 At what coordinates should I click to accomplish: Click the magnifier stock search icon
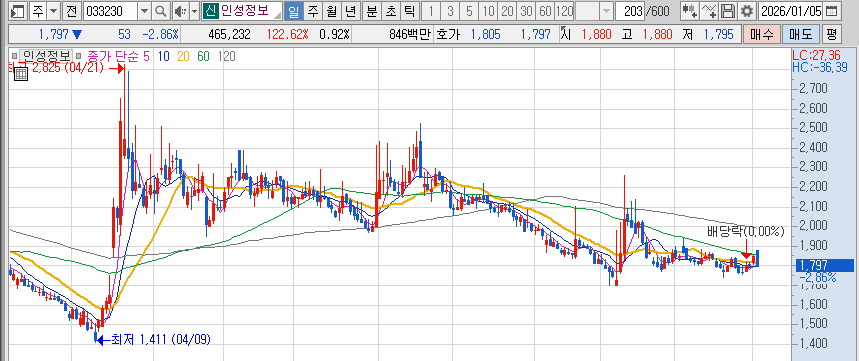pos(160,10)
